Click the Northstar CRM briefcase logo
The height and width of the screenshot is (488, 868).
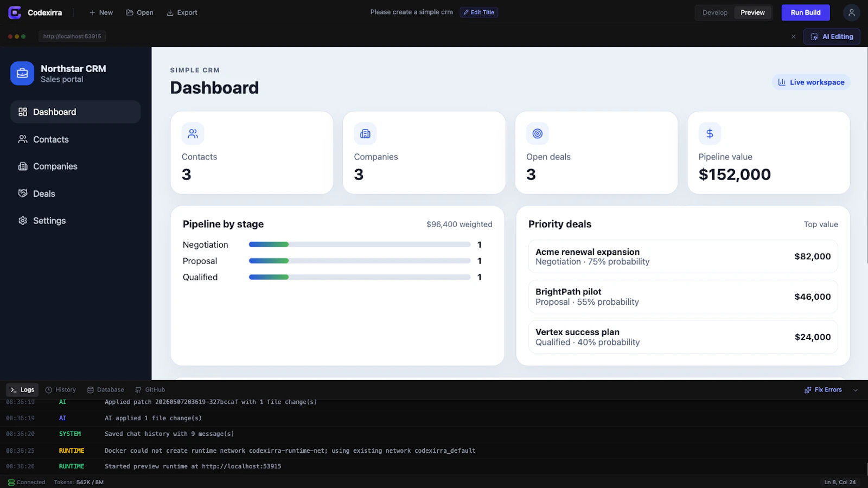(22, 73)
